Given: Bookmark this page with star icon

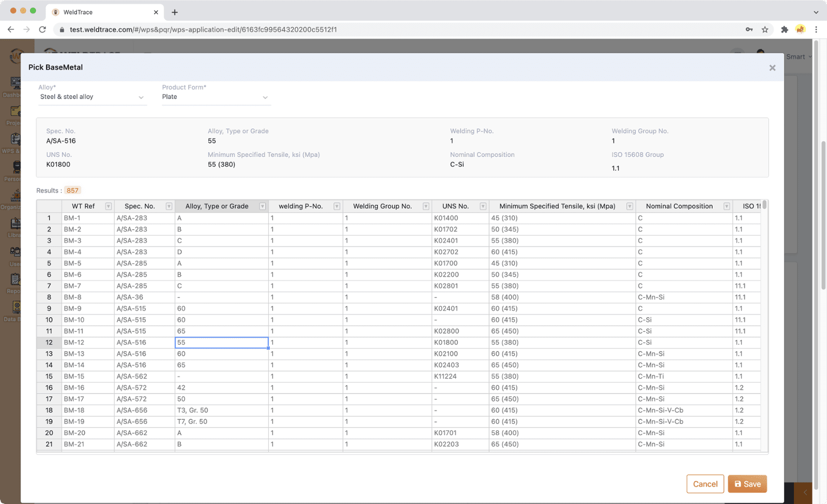Looking at the screenshot, I should 765,29.
